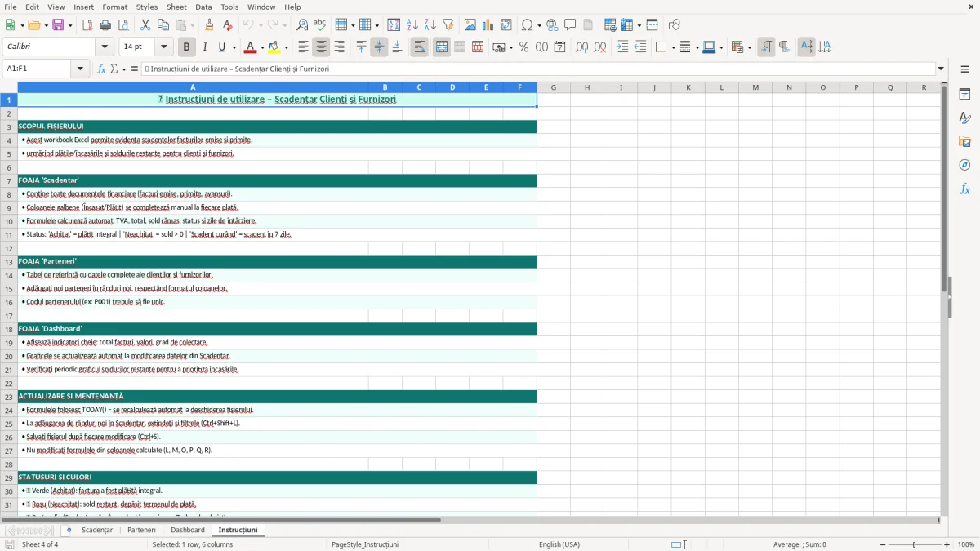Viewport: 980px width, 551px height.
Task: Click the zoom slider handle
Action: click(x=914, y=544)
